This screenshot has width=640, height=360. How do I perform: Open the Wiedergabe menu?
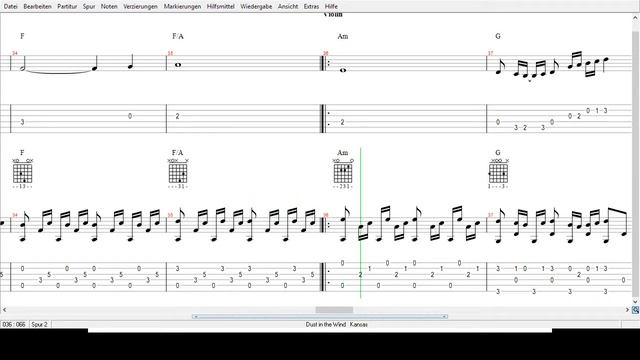click(x=256, y=7)
